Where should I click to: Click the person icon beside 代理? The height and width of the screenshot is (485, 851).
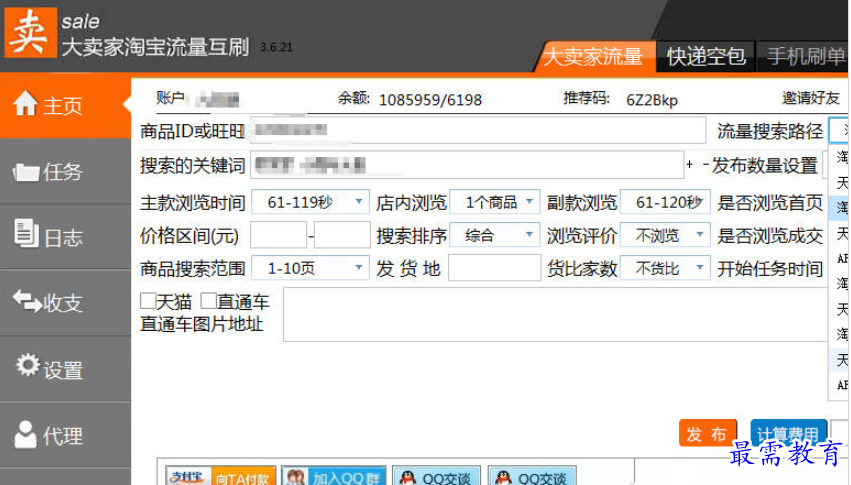click(26, 434)
